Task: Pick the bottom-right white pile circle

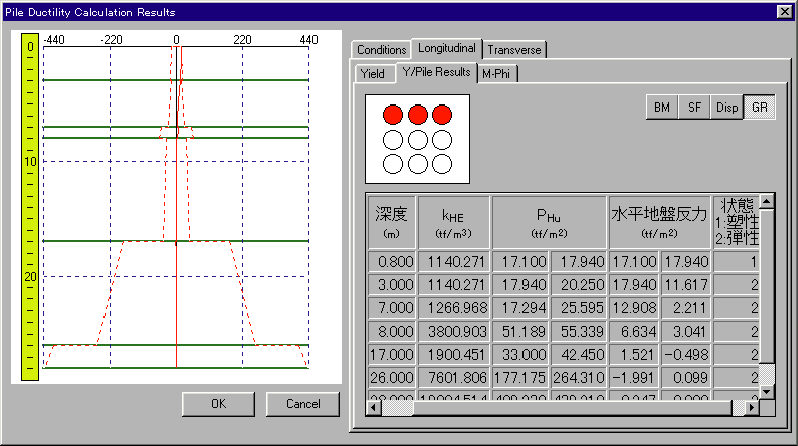Action: click(441, 163)
